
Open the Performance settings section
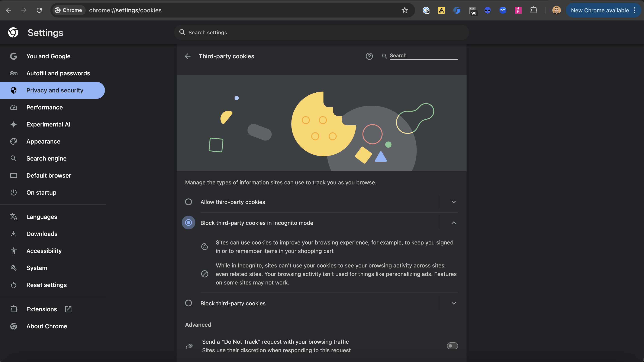click(x=45, y=107)
